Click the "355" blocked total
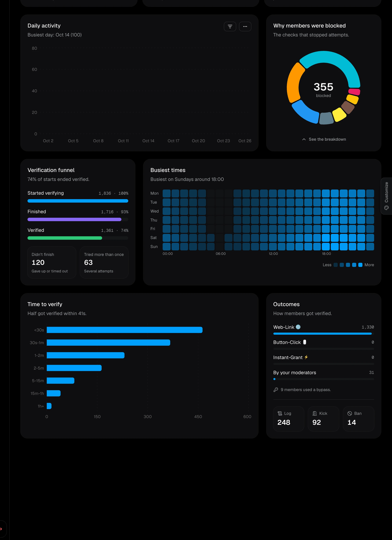This screenshot has width=392, height=540. 323,87
